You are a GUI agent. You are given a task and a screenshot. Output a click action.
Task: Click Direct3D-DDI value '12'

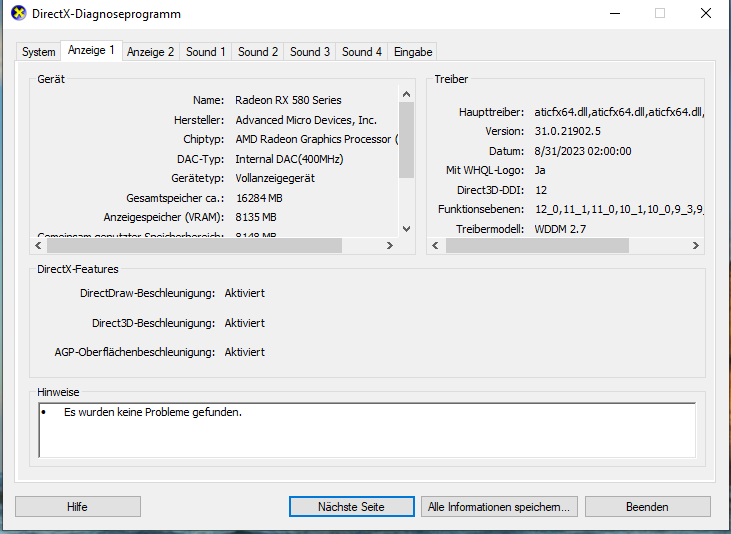(541, 190)
